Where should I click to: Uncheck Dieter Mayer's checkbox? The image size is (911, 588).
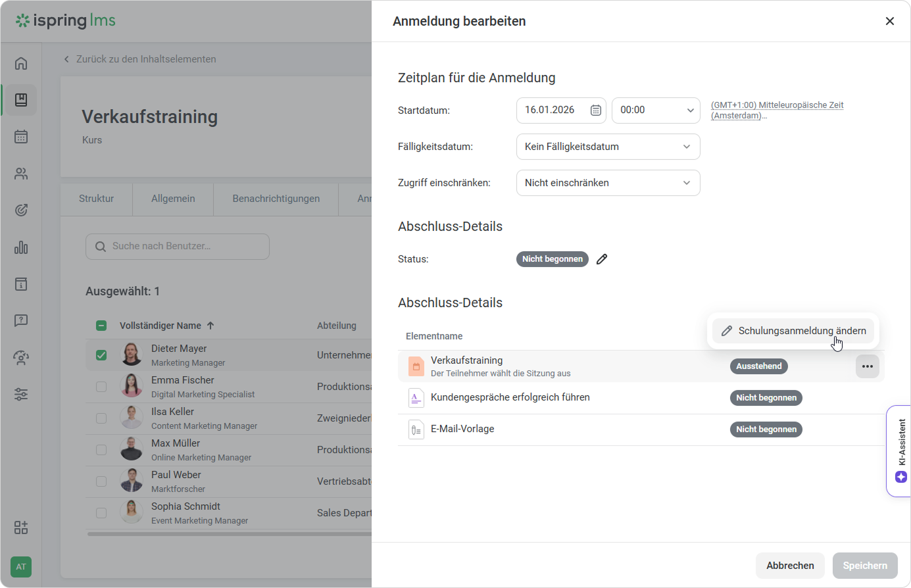tap(101, 355)
